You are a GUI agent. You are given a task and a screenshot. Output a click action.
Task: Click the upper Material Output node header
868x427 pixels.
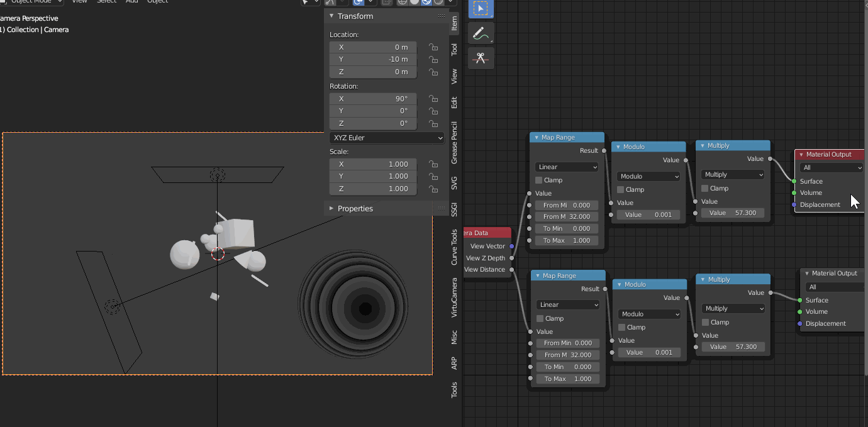[828, 154]
